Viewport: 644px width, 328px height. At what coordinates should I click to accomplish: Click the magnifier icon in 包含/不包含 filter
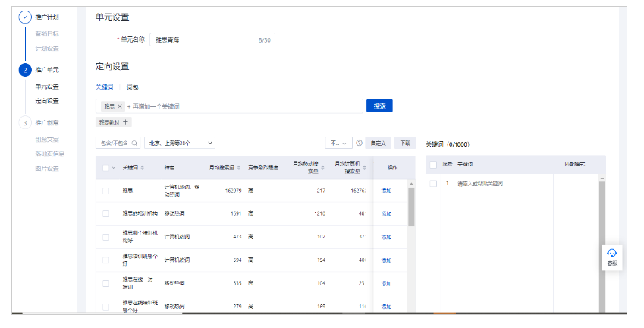point(135,143)
